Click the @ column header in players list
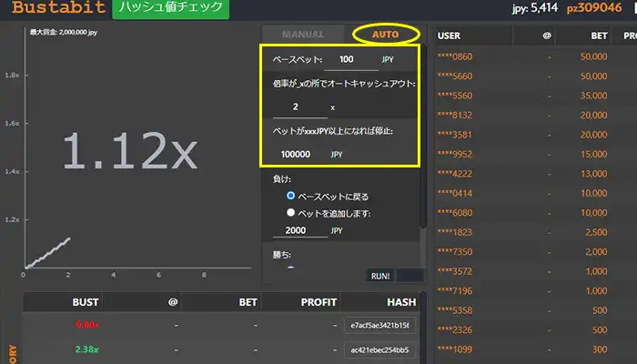The height and width of the screenshot is (364, 637). (547, 35)
